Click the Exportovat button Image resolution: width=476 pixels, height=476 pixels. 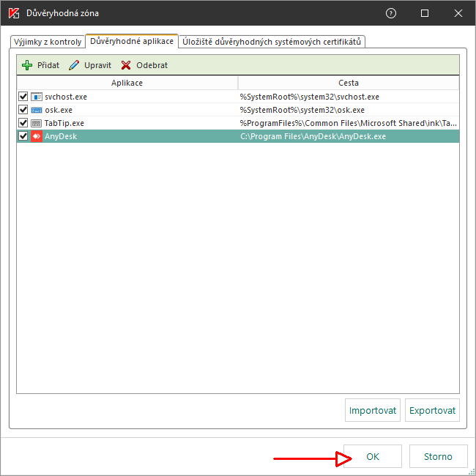432,410
